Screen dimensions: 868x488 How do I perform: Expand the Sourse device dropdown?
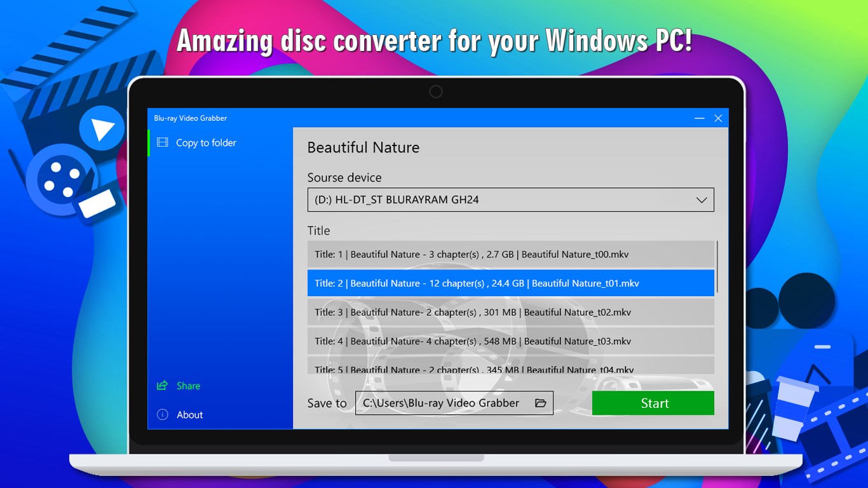(x=511, y=200)
